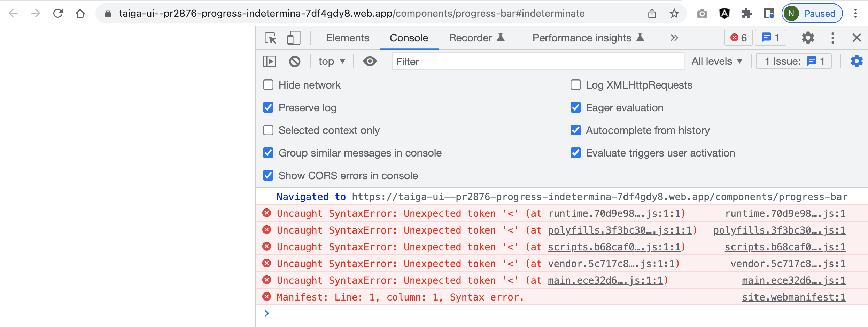
Task: Click the 1 Issue button
Action: [793, 61]
